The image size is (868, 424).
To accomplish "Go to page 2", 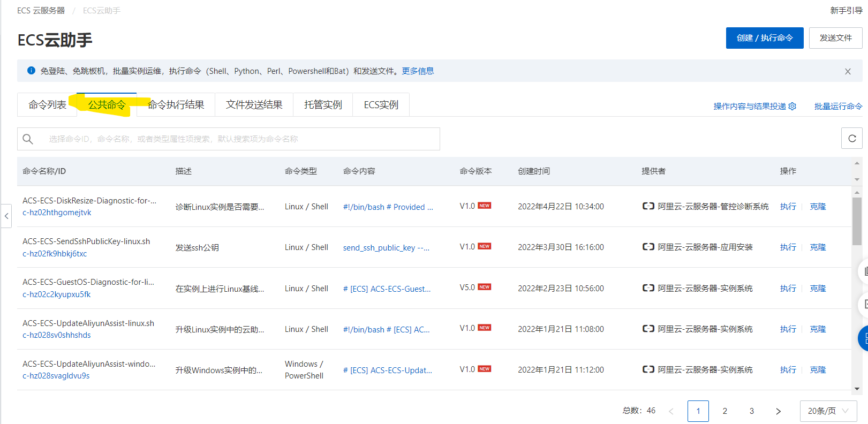I will [725, 411].
